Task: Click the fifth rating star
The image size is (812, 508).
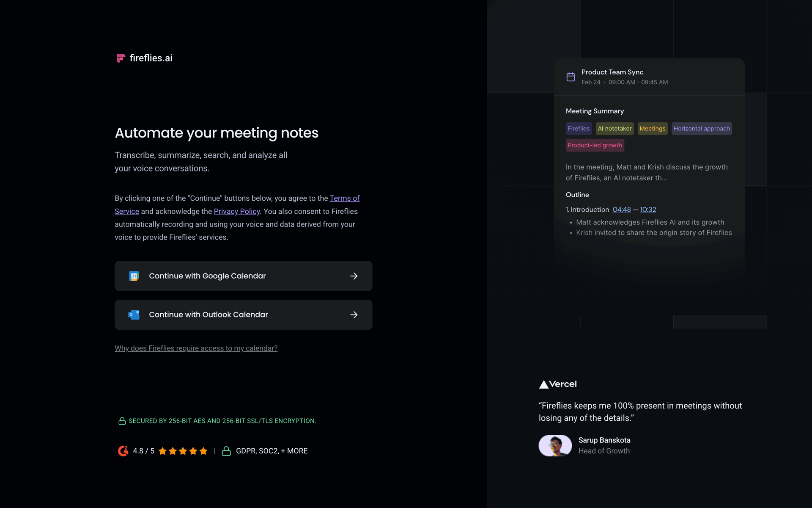Action: (x=203, y=451)
